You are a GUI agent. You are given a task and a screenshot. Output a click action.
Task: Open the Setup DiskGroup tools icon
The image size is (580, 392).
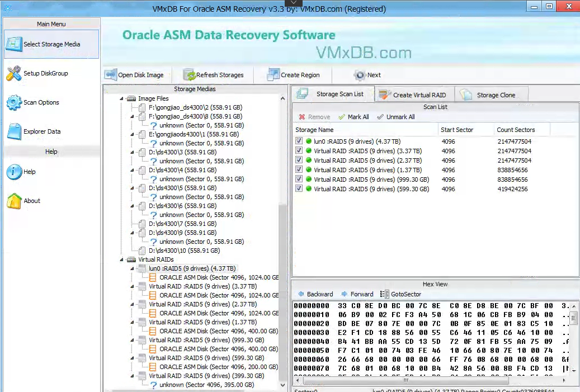14,73
